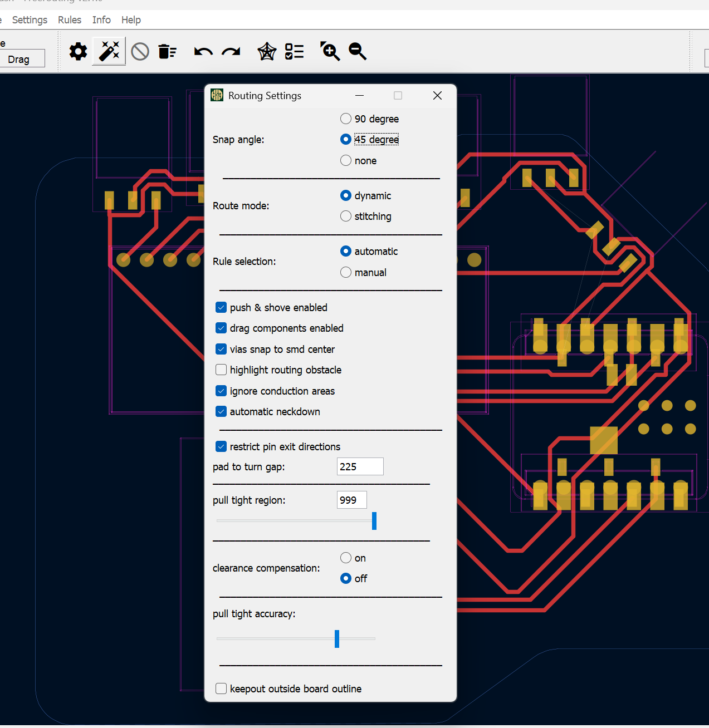Image resolution: width=709 pixels, height=728 pixels.
Task: Check keepout outside board outline
Action: (x=221, y=688)
